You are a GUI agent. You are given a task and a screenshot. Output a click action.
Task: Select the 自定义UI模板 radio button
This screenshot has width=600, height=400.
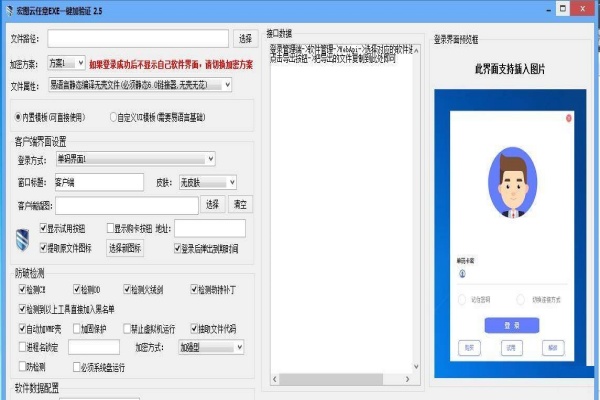[x=113, y=115]
